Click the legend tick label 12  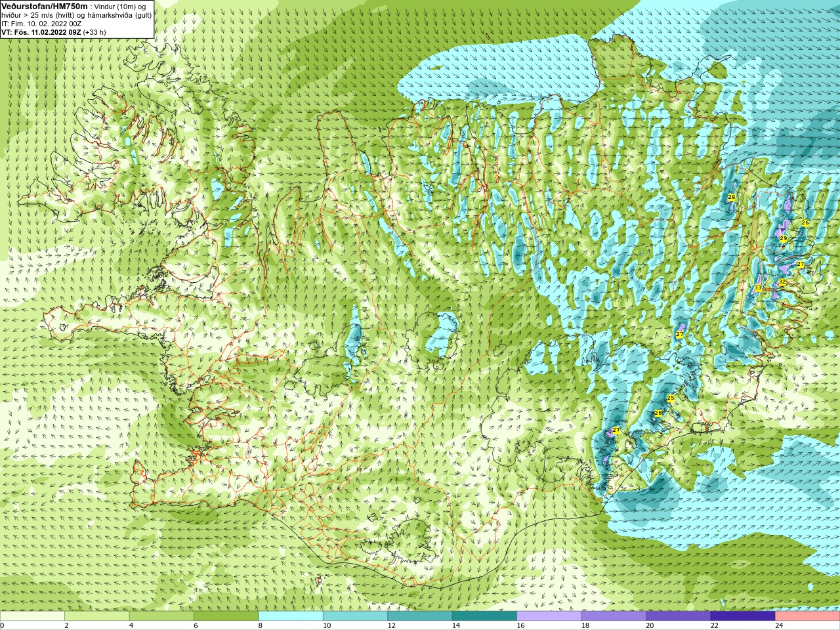pos(391,626)
